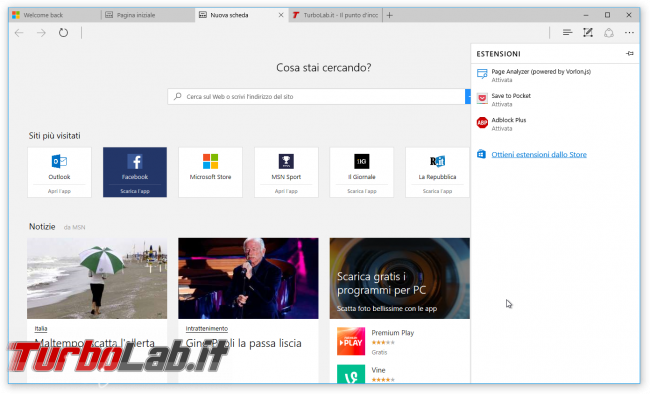Click the search magnifier icon

coord(177,96)
